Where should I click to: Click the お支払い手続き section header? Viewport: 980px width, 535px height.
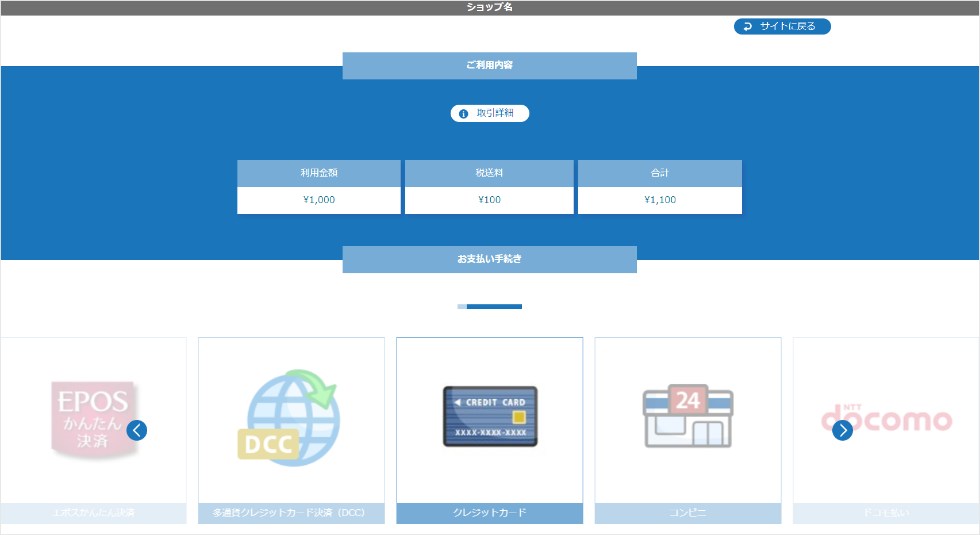(x=490, y=259)
